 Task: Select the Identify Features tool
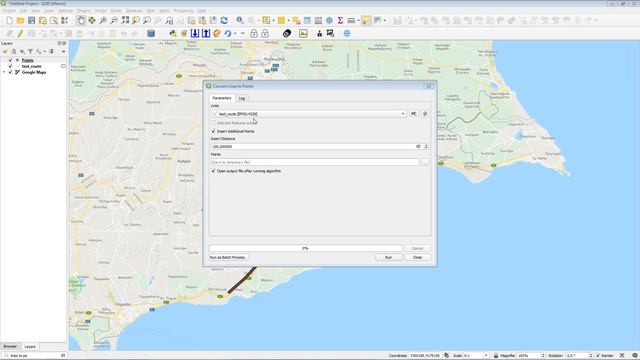point(240,20)
